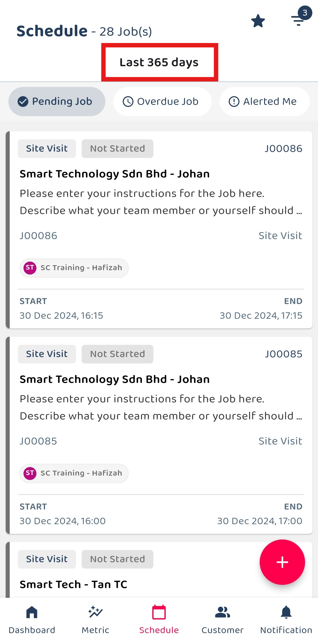Open job card J00085 details
This screenshot has height=644, width=318.
pos(159,435)
